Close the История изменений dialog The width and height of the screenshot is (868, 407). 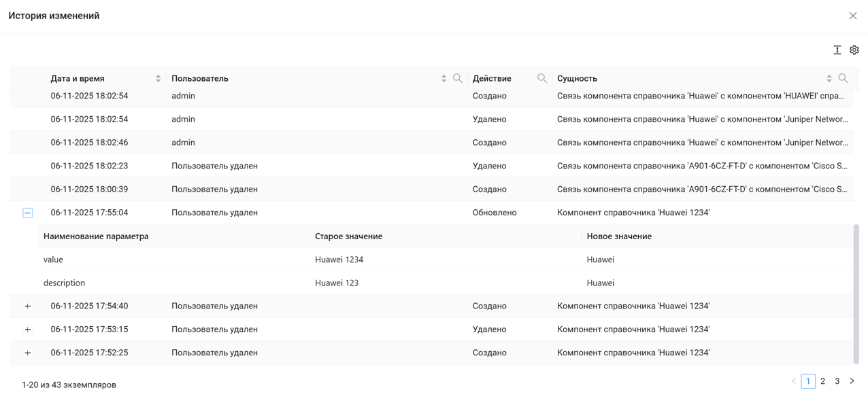tap(853, 16)
